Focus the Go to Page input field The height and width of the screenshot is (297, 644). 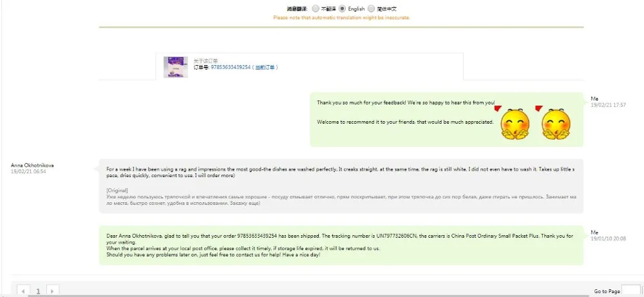(631, 290)
